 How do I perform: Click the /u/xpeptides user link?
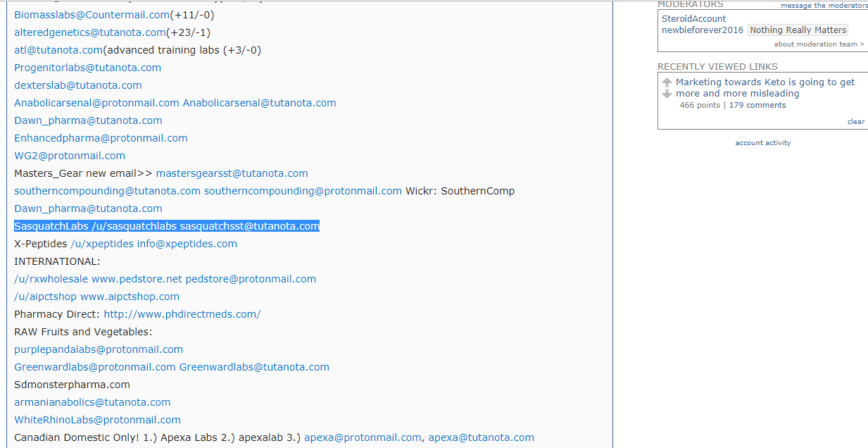pyautogui.click(x=102, y=244)
